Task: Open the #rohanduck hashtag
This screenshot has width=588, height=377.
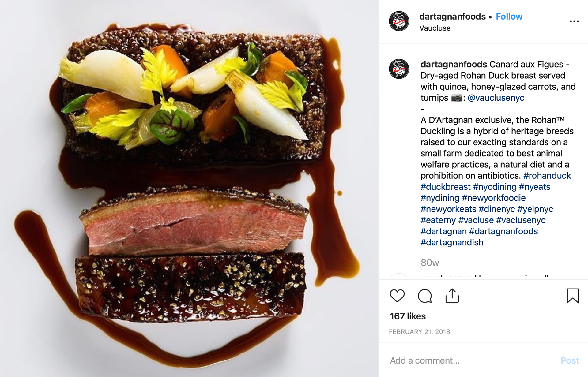Action: [547, 176]
